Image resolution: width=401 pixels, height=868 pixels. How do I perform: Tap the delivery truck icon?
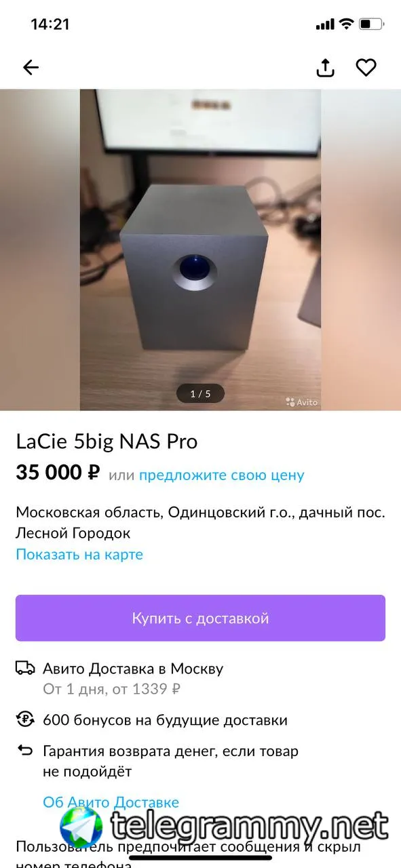25,669
